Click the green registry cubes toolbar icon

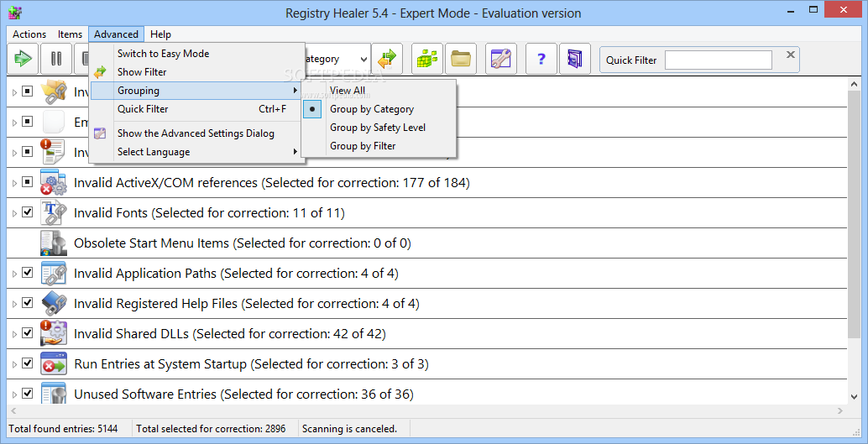(x=426, y=58)
